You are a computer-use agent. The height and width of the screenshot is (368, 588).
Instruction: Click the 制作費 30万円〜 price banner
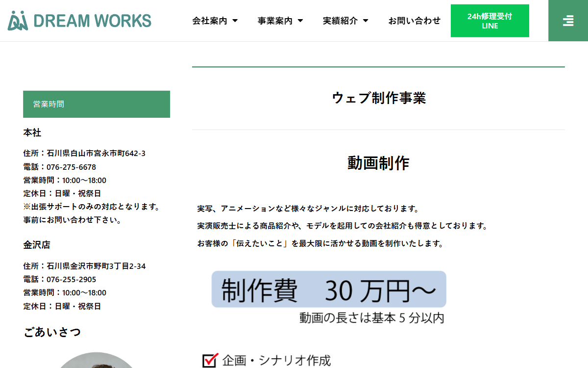[x=329, y=289]
